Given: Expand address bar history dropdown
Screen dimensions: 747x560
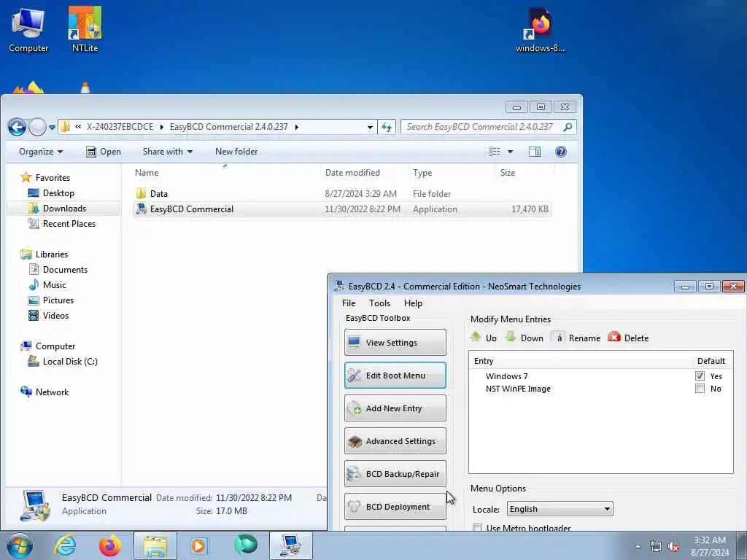Looking at the screenshot, I should pos(370,127).
